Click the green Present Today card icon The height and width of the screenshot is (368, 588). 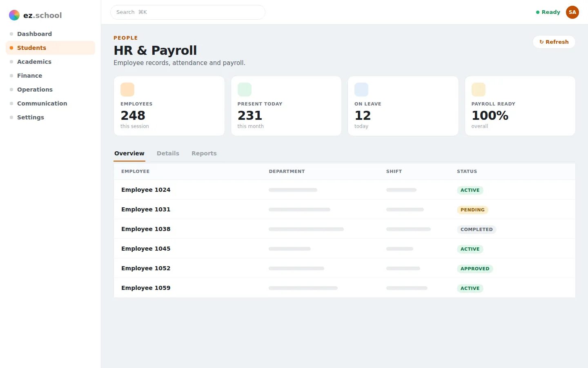tap(245, 90)
